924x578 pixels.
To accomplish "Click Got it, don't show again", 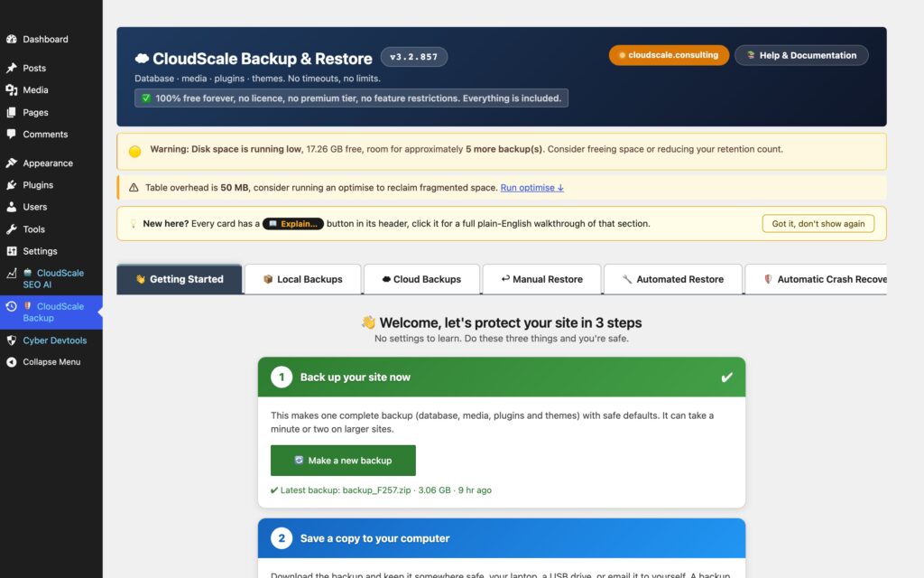I will click(x=818, y=224).
